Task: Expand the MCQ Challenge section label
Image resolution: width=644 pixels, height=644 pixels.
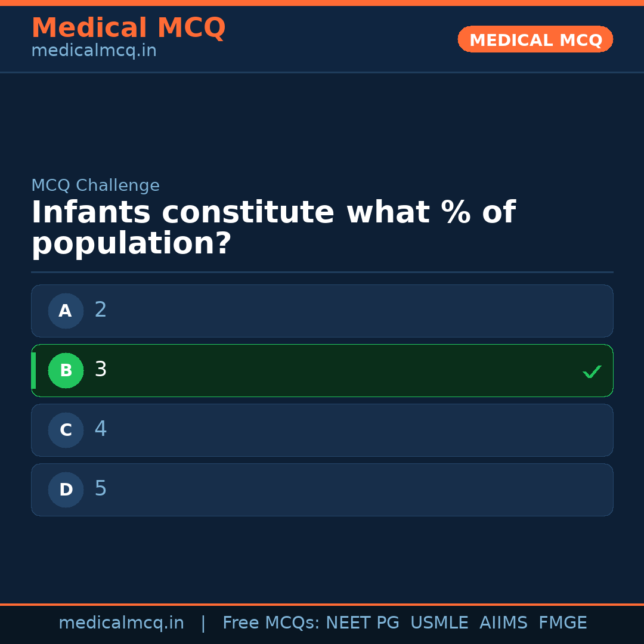Action: (x=95, y=185)
